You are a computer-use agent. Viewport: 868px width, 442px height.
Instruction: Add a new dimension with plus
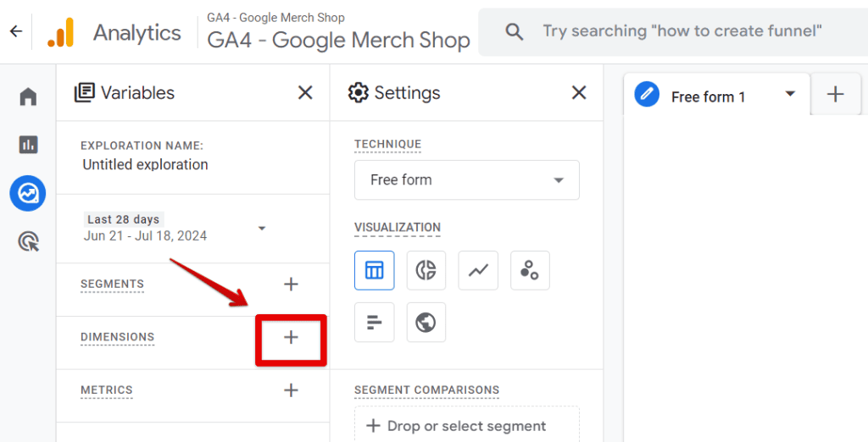(x=291, y=337)
